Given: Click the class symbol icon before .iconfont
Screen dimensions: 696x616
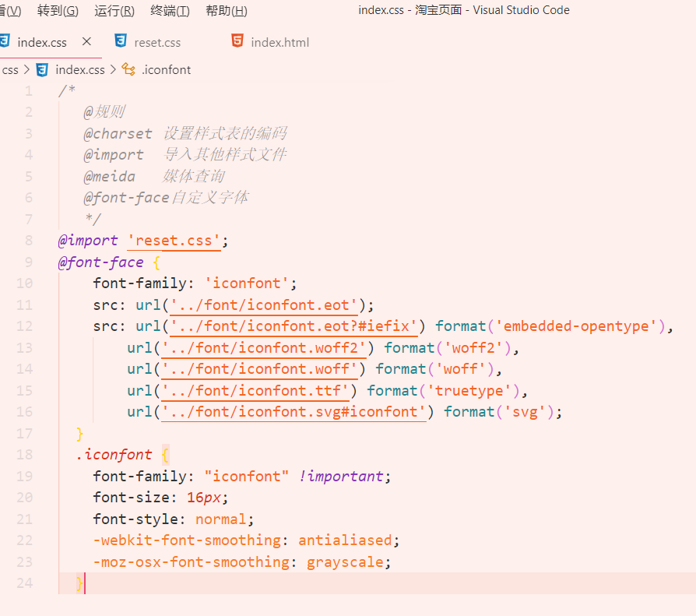Looking at the screenshot, I should (x=128, y=70).
